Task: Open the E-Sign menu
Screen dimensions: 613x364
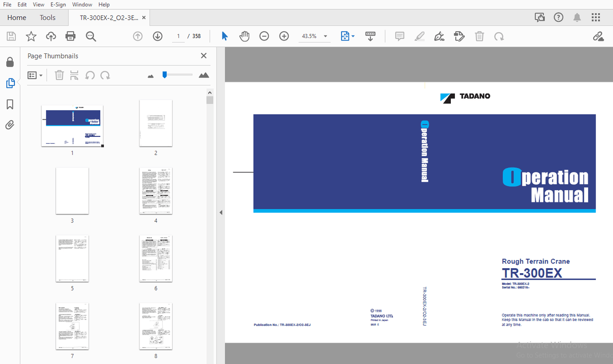Action: [58, 4]
